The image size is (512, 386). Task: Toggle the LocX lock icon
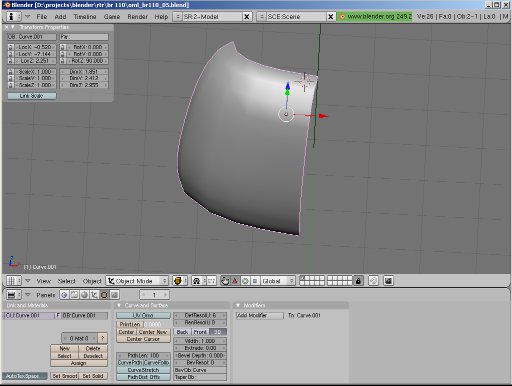(11, 47)
